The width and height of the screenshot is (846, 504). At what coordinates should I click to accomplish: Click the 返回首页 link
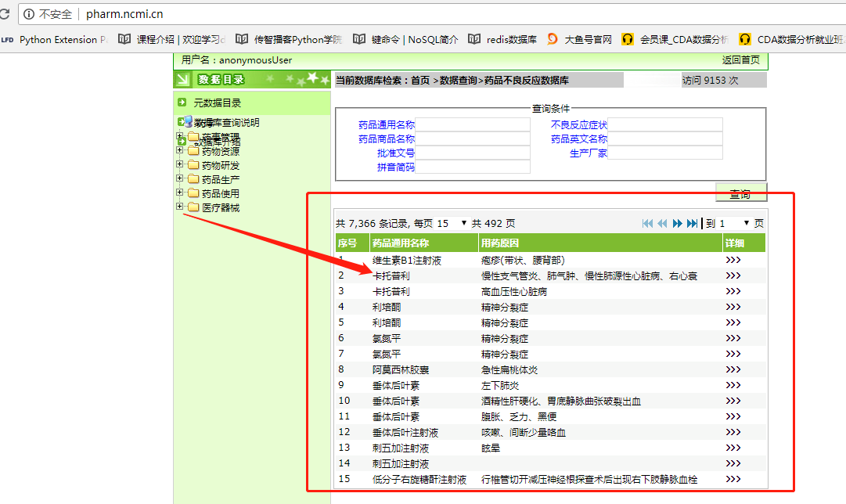[x=741, y=60]
